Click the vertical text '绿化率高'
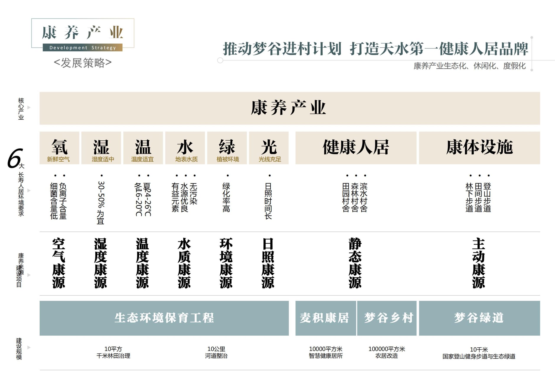Image resolution: width=555 pixels, height=392 pixels. [226, 197]
